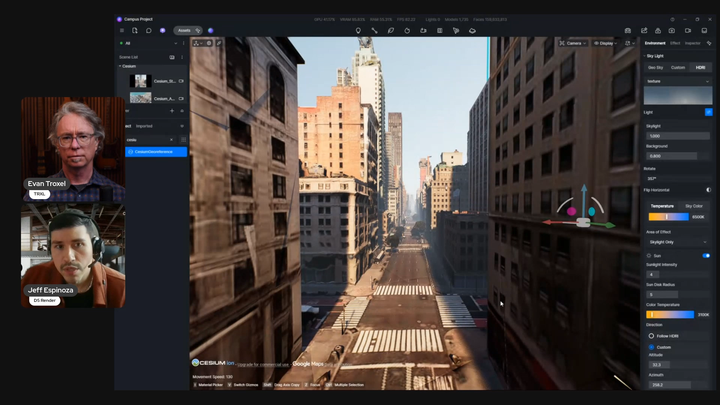Select the Custom direction radio option

pos(651,347)
